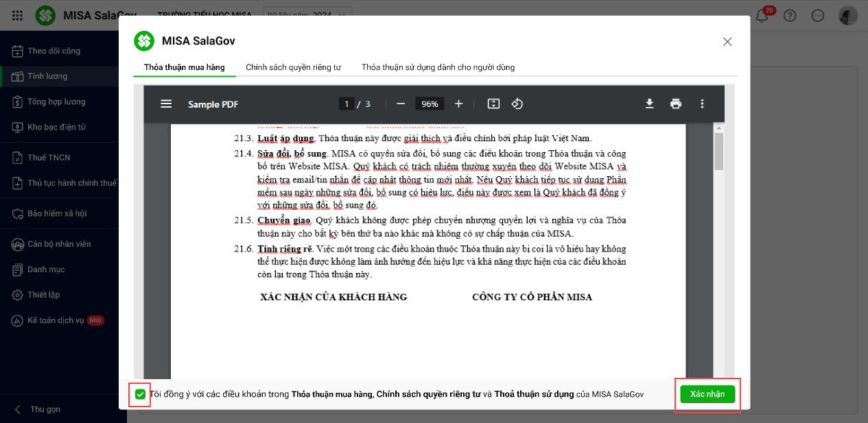Image resolution: width=868 pixels, height=423 pixels.
Task: Open Theo dõi công in sidebar
Action: [x=59, y=51]
